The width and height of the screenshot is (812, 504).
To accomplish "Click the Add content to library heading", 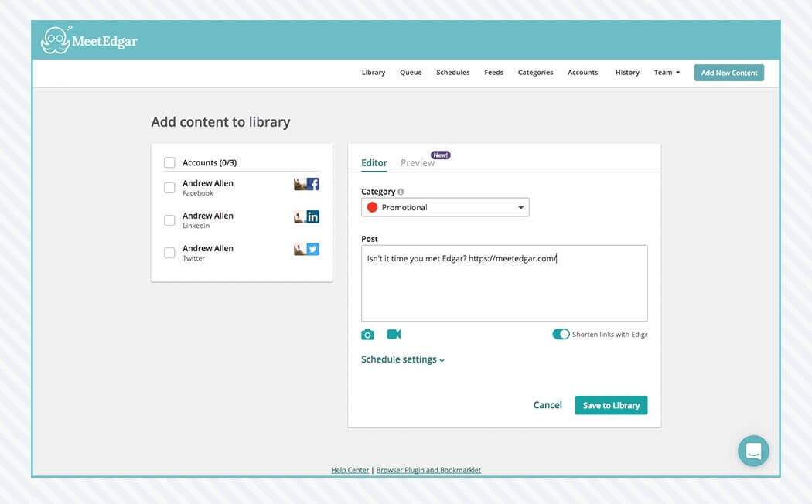I will tap(220, 122).
